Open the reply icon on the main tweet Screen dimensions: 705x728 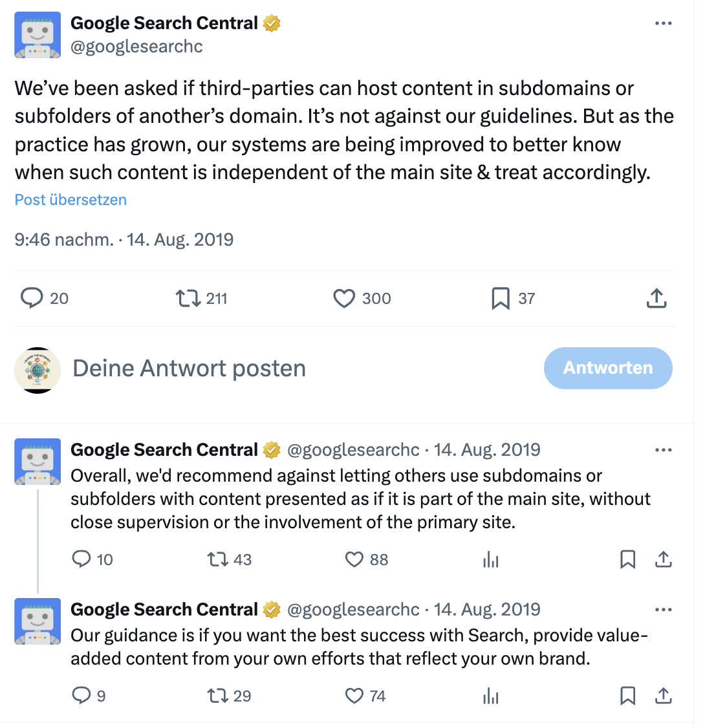pyautogui.click(x=31, y=298)
